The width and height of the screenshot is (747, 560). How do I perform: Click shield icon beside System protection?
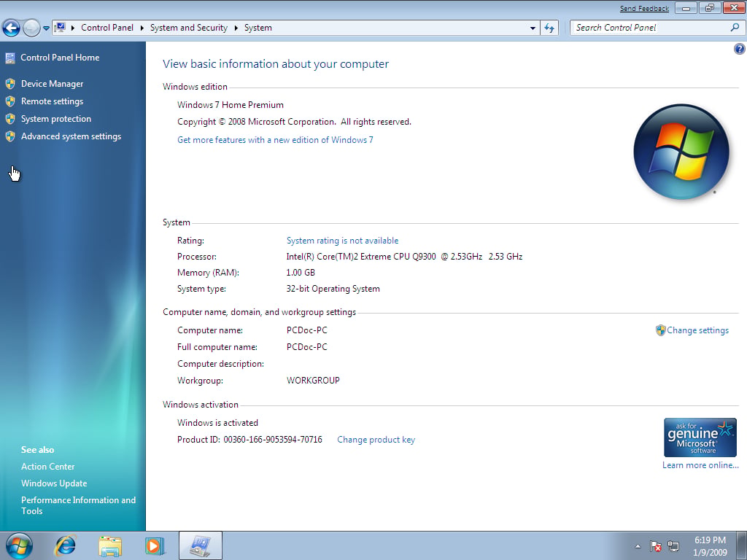[x=10, y=119]
